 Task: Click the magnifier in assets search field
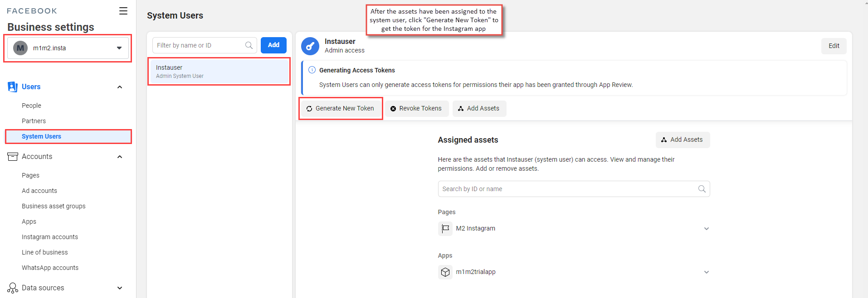(x=702, y=189)
